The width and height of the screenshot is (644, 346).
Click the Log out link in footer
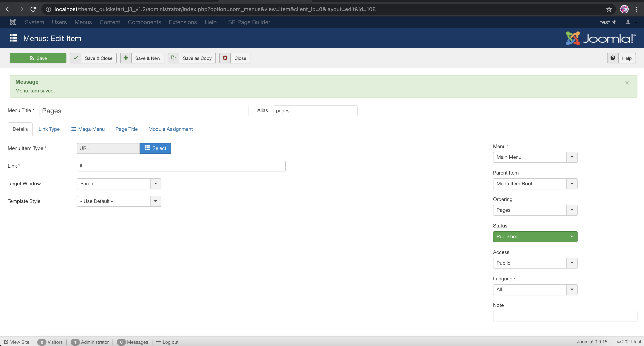(170, 342)
